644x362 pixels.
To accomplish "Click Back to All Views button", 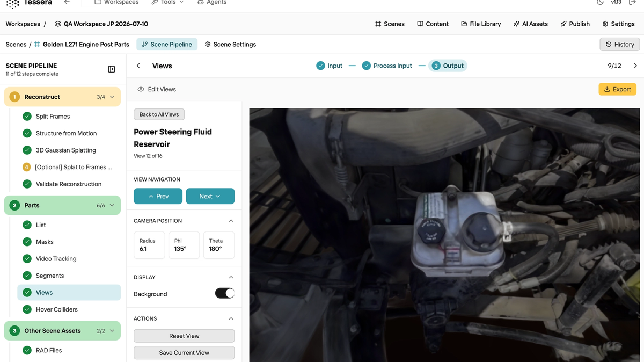I will [x=159, y=114].
